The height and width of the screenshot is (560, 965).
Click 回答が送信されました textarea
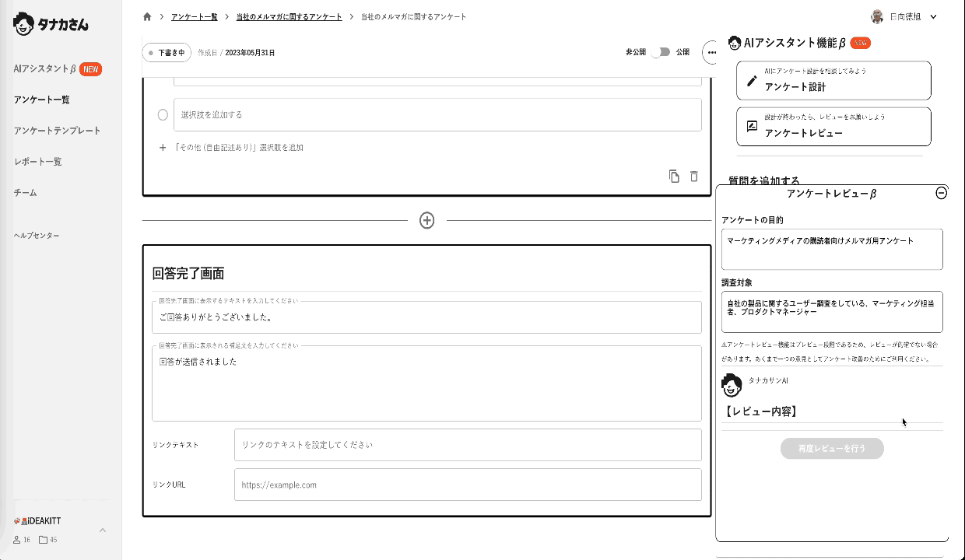pos(426,383)
